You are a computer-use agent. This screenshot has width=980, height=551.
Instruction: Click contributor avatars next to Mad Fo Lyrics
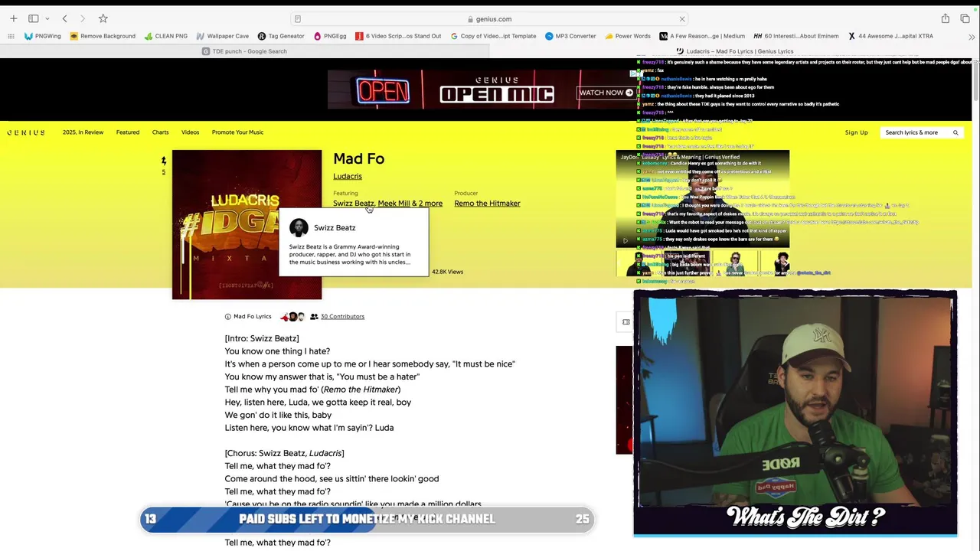292,316
